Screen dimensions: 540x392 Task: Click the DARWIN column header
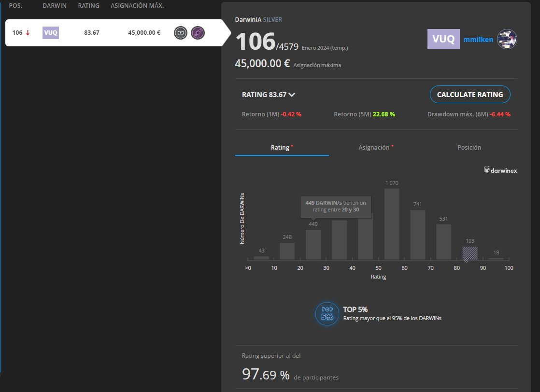coord(55,5)
